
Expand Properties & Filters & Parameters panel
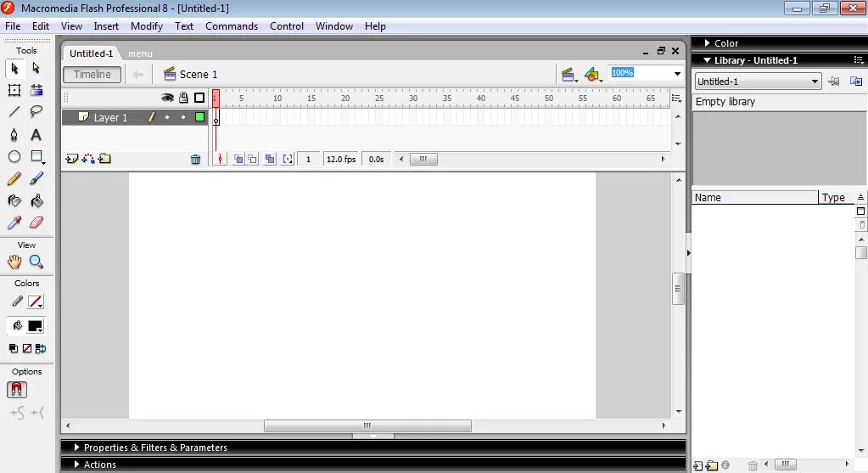click(x=76, y=447)
